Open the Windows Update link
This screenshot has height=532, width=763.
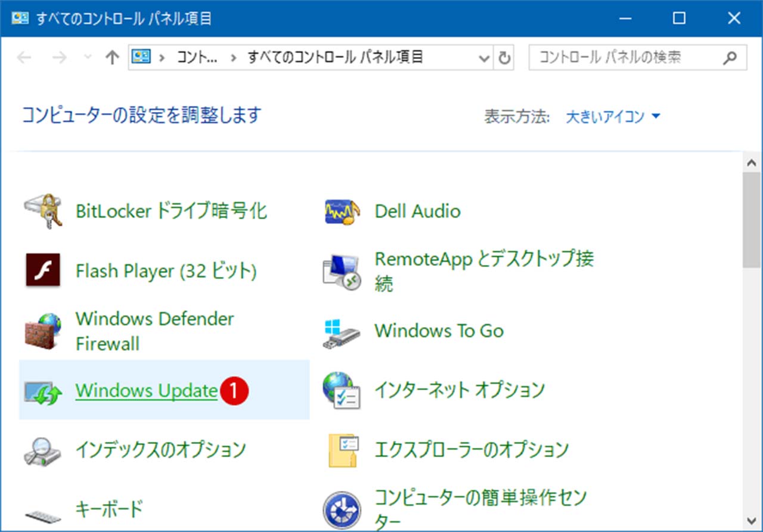[x=147, y=391]
